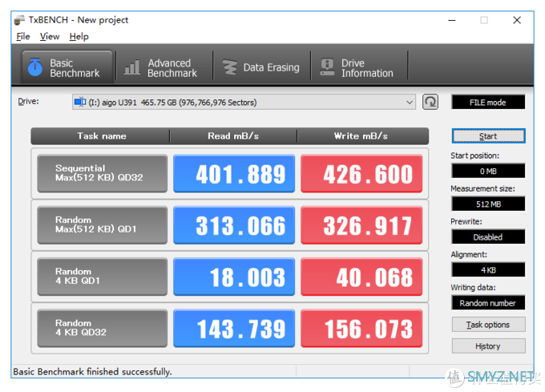Switch to the Drive Information tab
The image size is (545, 392).
pos(359,67)
